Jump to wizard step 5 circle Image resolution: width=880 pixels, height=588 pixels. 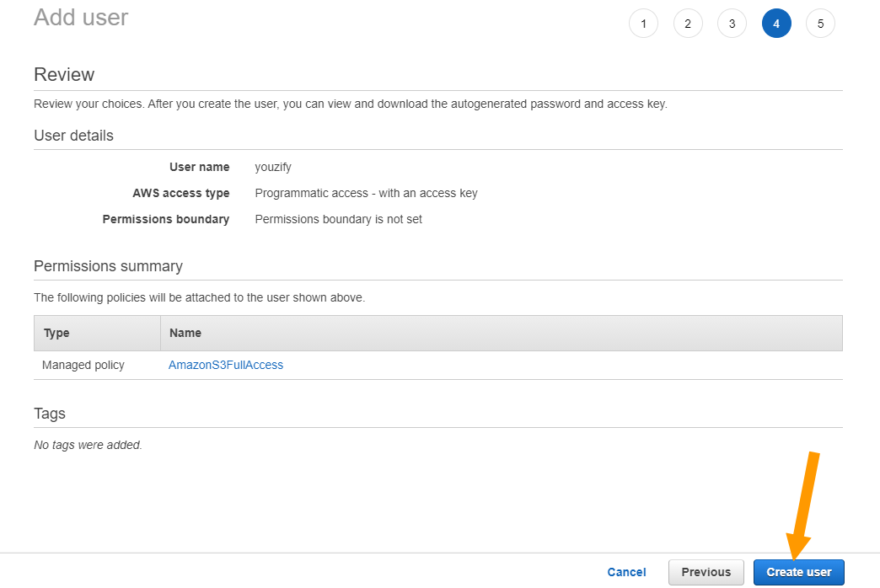point(820,24)
